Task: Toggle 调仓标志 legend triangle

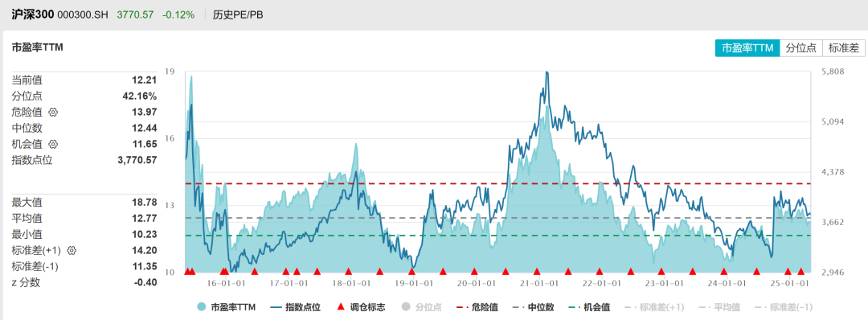Action: pos(361,307)
